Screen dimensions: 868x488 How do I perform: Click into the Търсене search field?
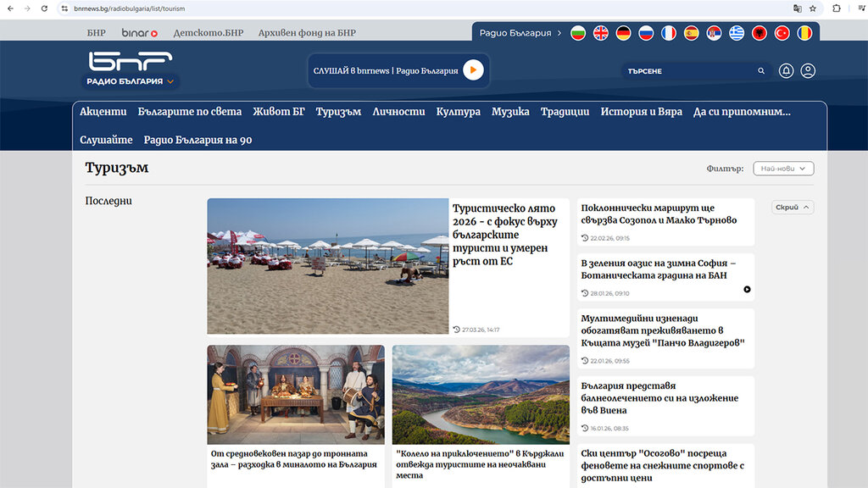[687, 71]
